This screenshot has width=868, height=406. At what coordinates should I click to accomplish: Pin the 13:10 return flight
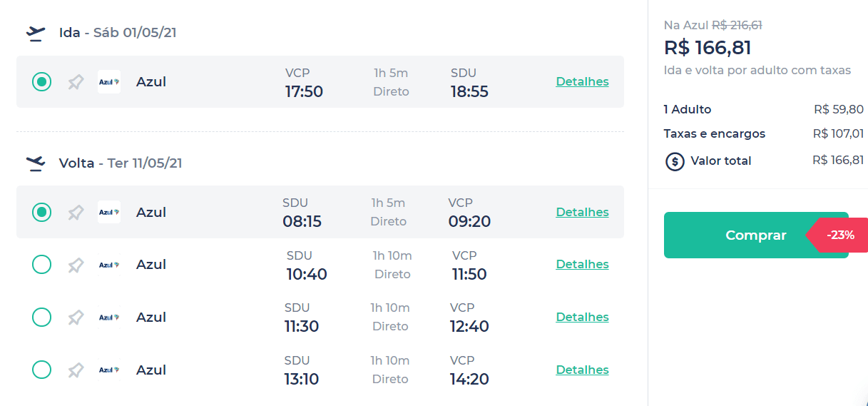click(76, 370)
